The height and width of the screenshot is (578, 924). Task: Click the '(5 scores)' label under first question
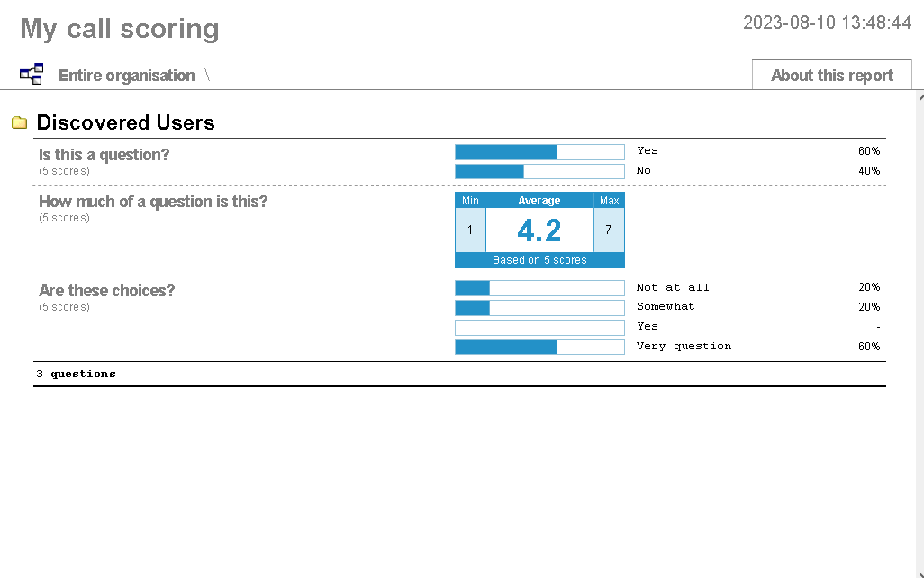[64, 170]
